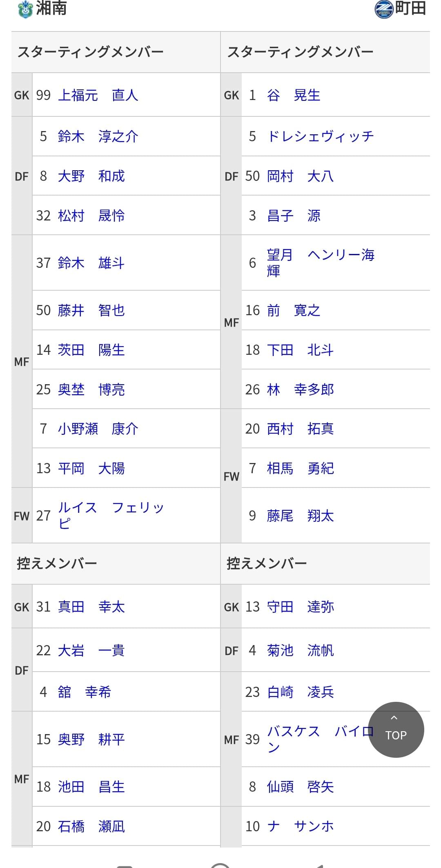Click ナ サンホ player link

tap(300, 826)
